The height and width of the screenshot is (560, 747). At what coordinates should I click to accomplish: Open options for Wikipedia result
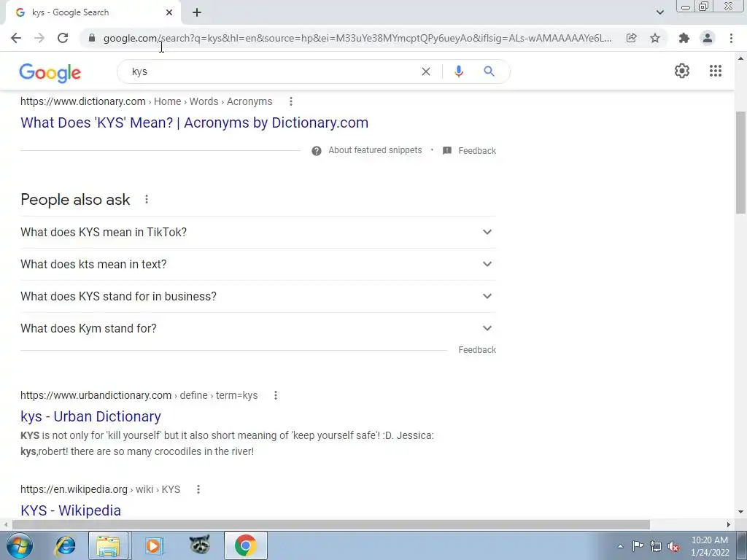coord(198,489)
